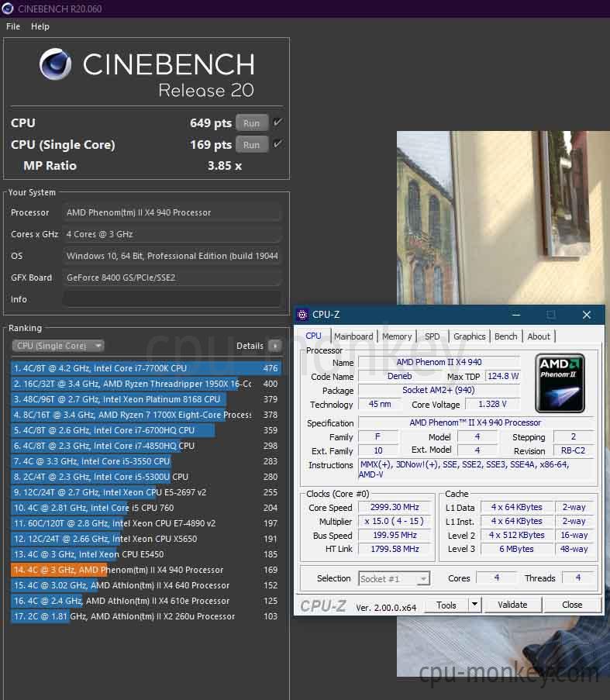Image resolution: width=610 pixels, height=700 pixels.
Task: Select ranking row 2 Ryzen Threadripper 1950X
Action: click(x=146, y=384)
